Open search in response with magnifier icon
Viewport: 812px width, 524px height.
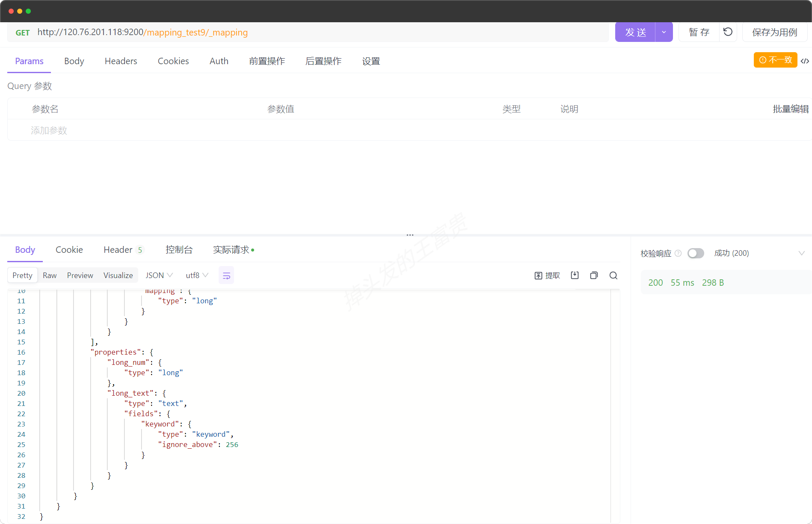tap(613, 275)
